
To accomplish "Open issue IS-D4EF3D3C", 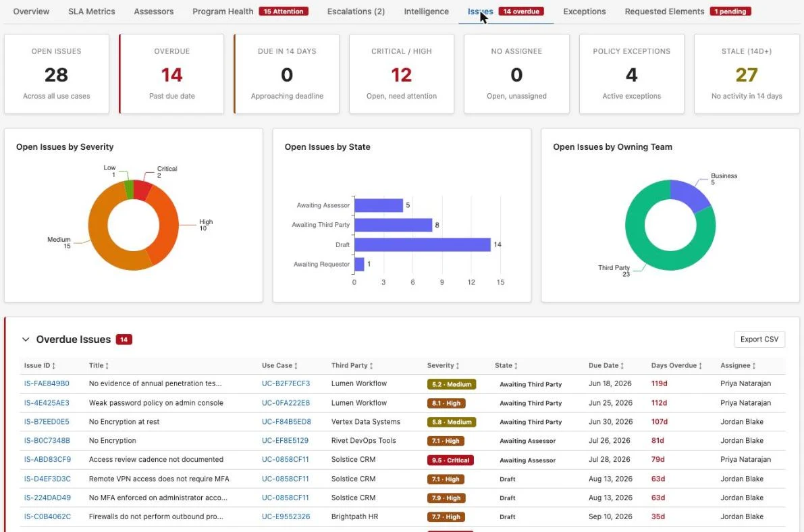I will [48, 479].
